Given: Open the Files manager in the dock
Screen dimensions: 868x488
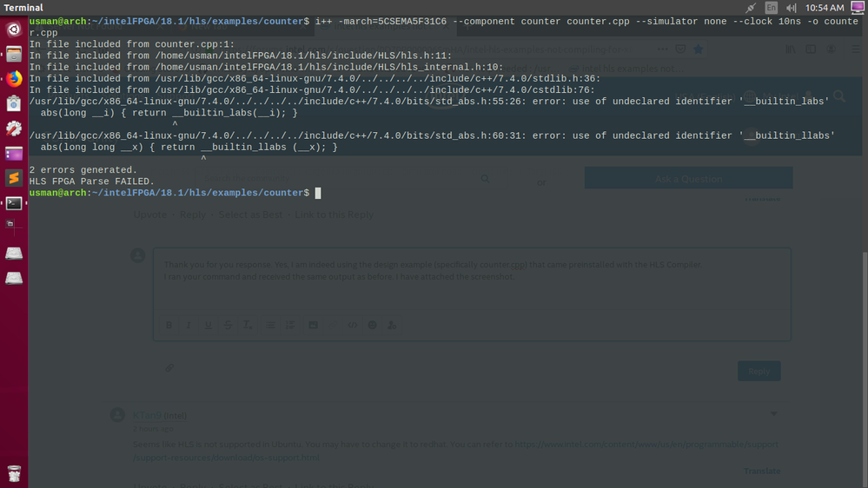Looking at the screenshot, I should 14,54.
